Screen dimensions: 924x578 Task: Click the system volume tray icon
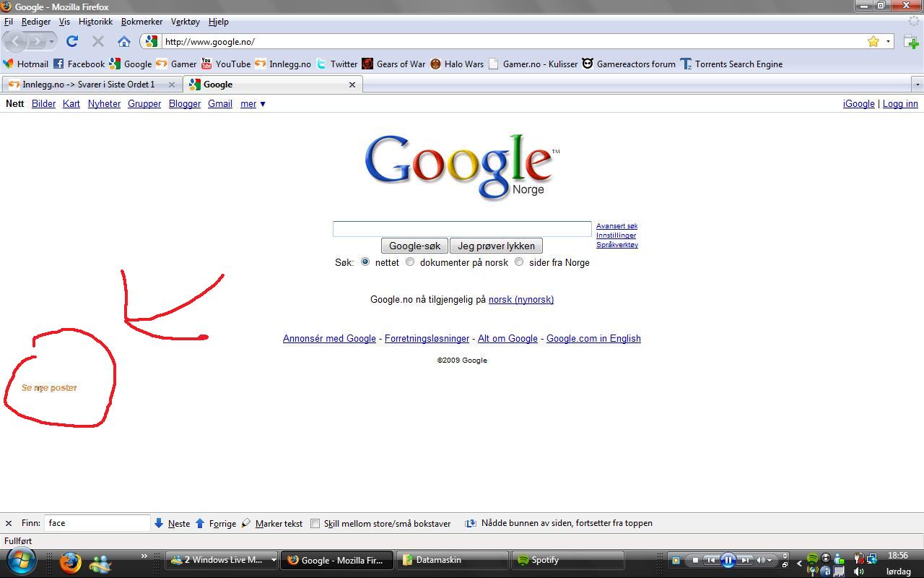pos(858,571)
